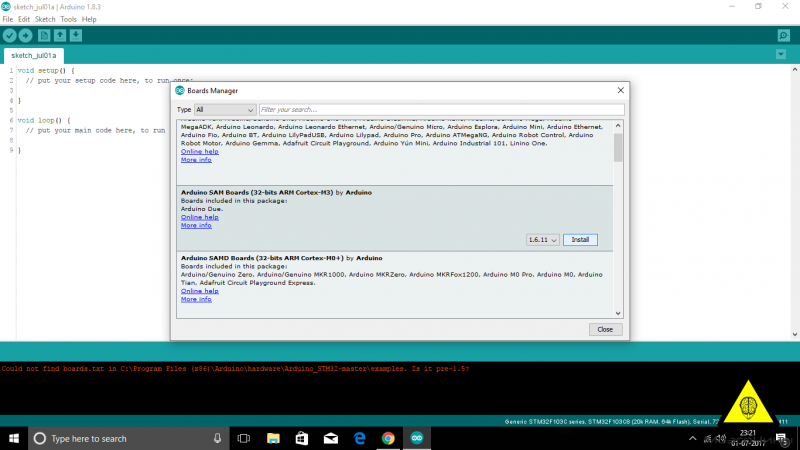Open Online help for Arduino AVR boards
This screenshot has height=450, width=800.
pyautogui.click(x=199, y=152)
